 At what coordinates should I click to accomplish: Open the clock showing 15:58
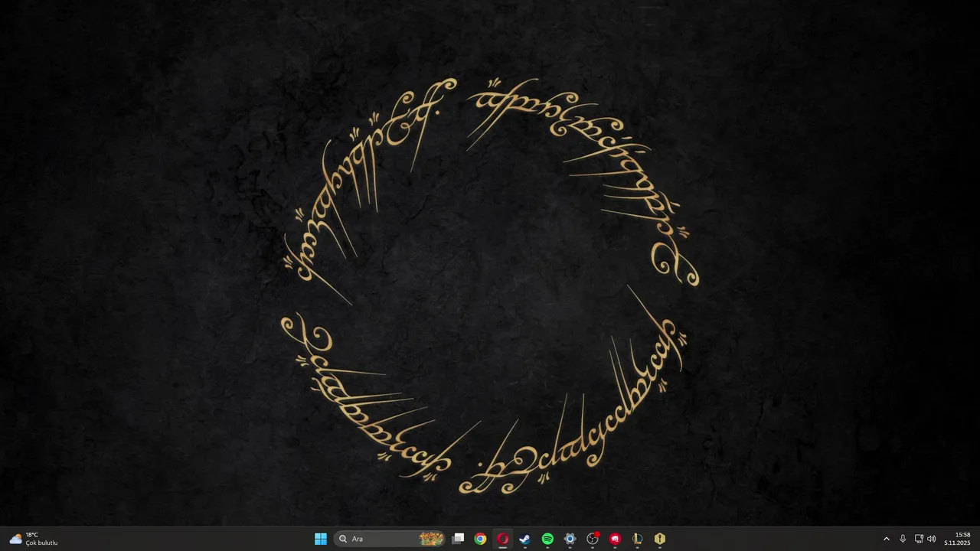(958, 539)
